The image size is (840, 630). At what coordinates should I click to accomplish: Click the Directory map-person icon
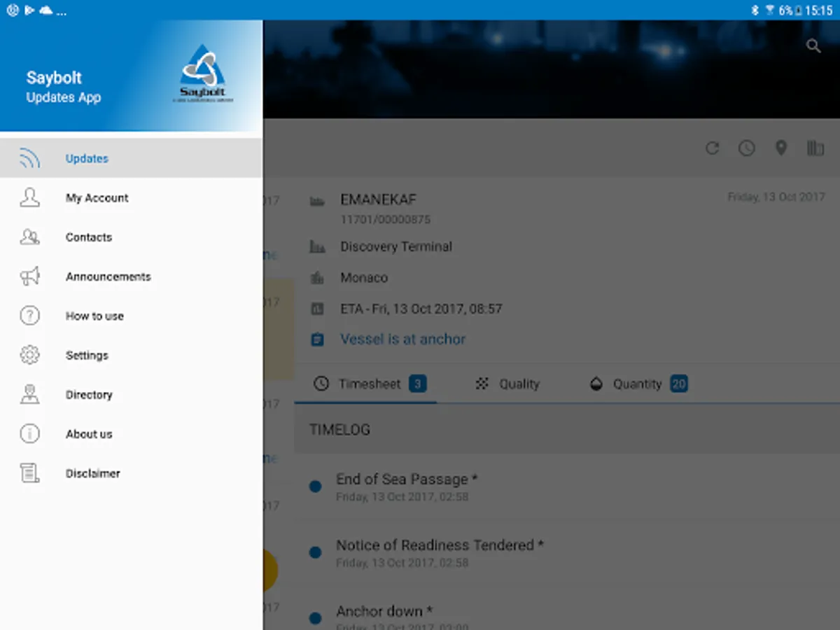[x=29, y=395]
